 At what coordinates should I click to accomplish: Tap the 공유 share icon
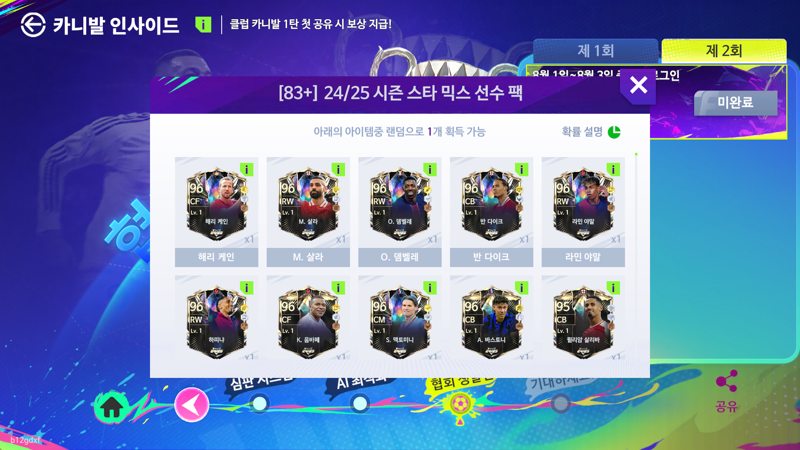pyautogui.click(x=727, y=381)
